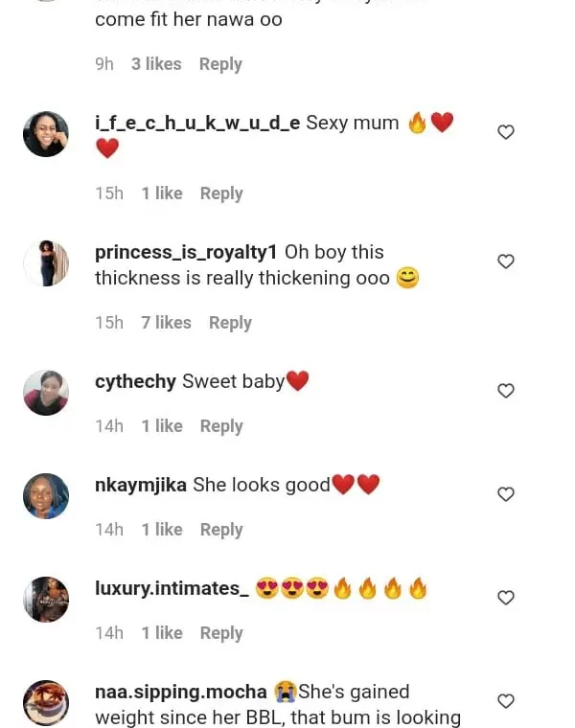575x728 pixels.
Task: View cythechy's profile photo
Action: coord(46,393)
